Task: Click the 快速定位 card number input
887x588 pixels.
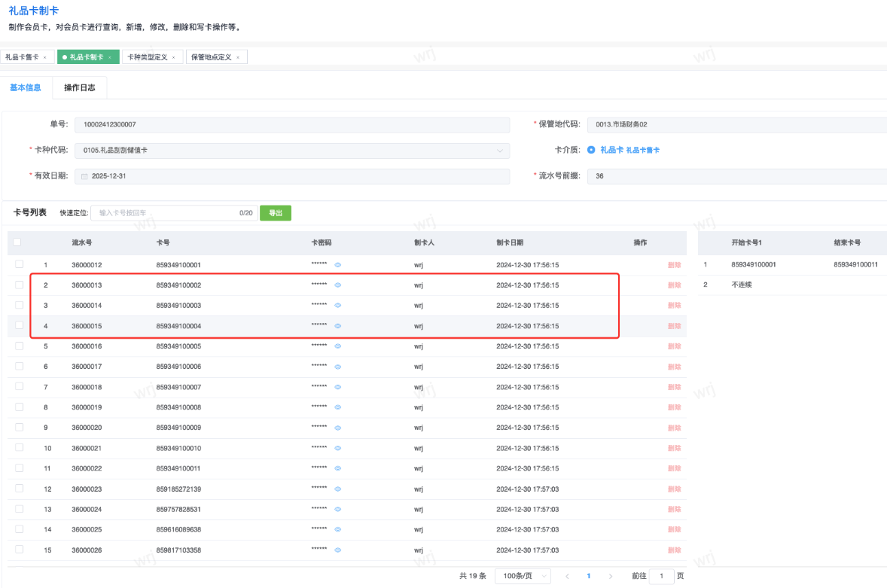Action: pos(166,213)
